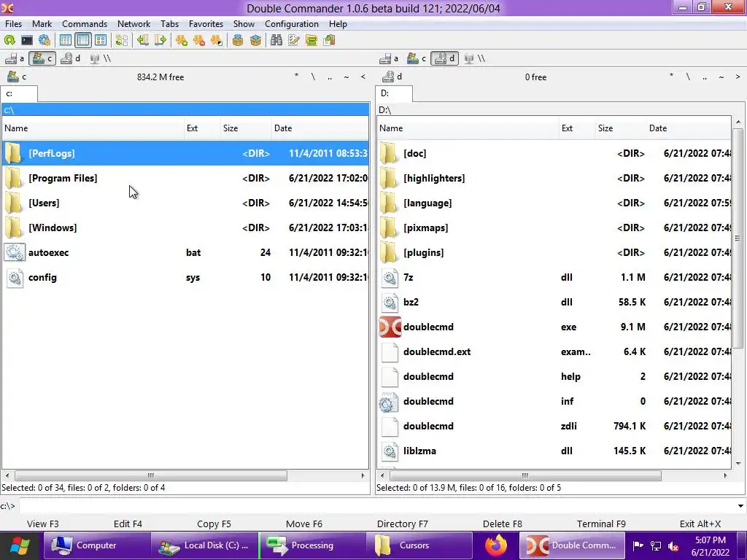
Task: Open the Run Terminal toolbar icon
Action: point(27,41)
